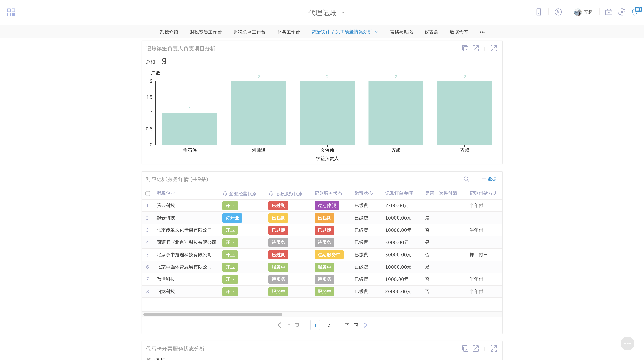Click the 齐超 user avatar
This screenshot has width=644, height=360.
coord(578,12)
